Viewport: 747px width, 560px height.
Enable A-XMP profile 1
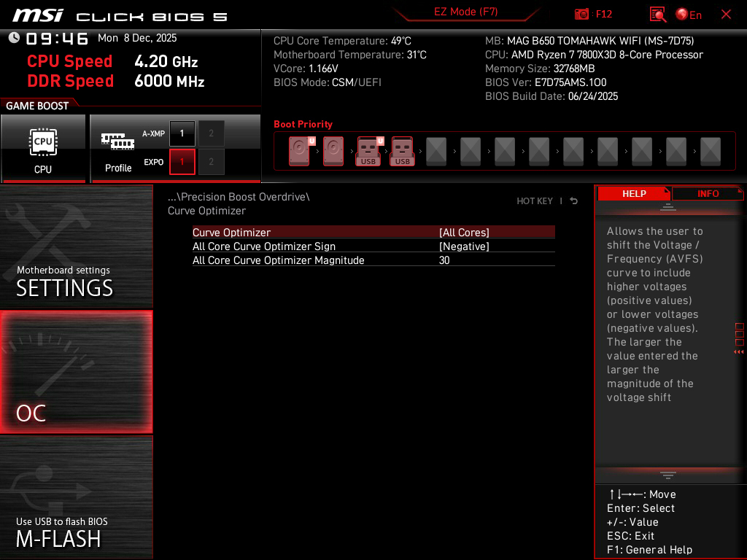[x=182, y=133]
